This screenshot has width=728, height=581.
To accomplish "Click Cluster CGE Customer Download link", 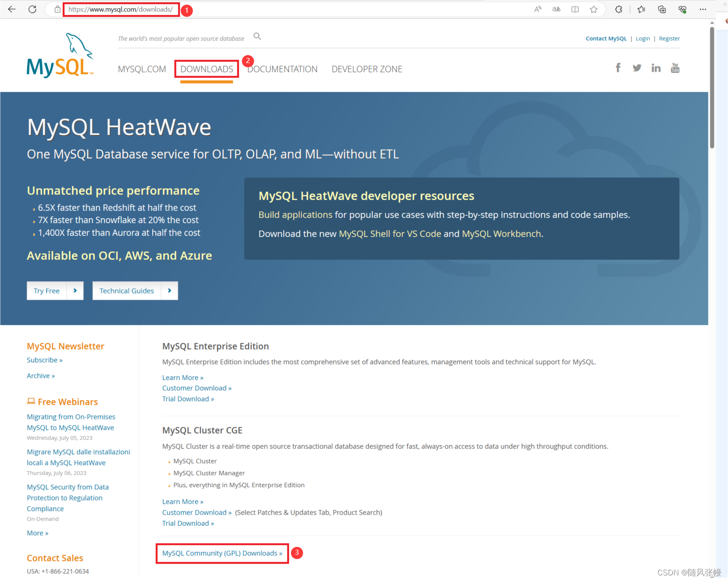I will tap(197, 512).
